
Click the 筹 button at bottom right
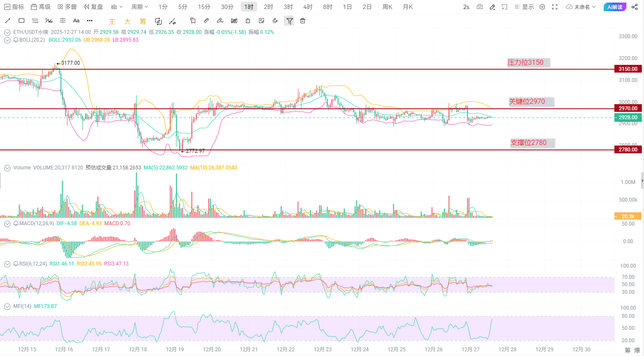point(628,350)
